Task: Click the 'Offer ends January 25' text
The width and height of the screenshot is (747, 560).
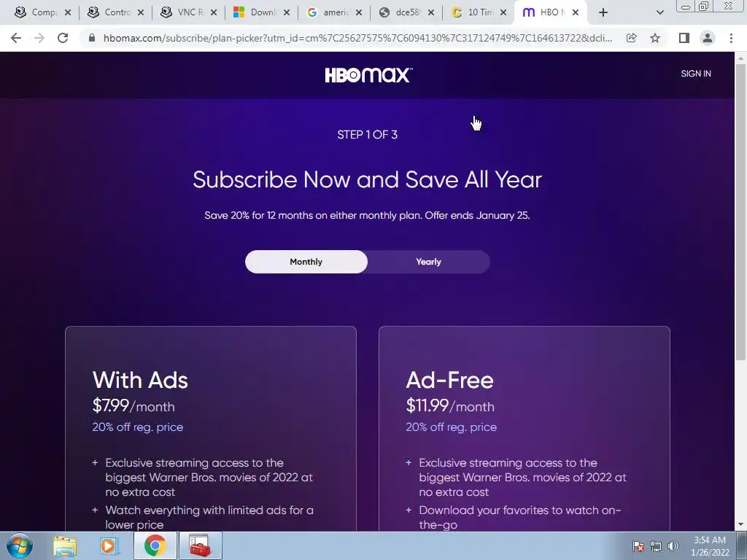Action: click(477, 215)
